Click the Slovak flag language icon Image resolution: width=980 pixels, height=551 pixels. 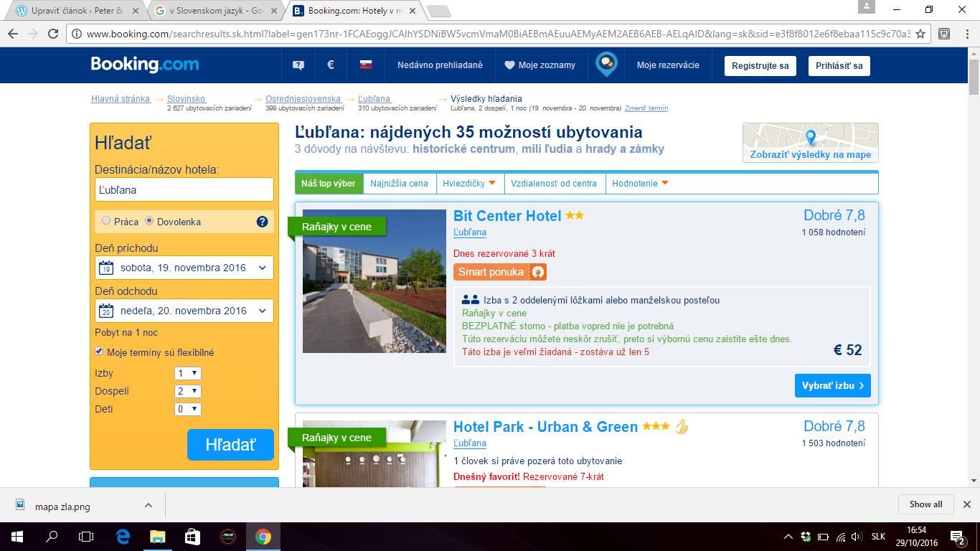point(366,65)
